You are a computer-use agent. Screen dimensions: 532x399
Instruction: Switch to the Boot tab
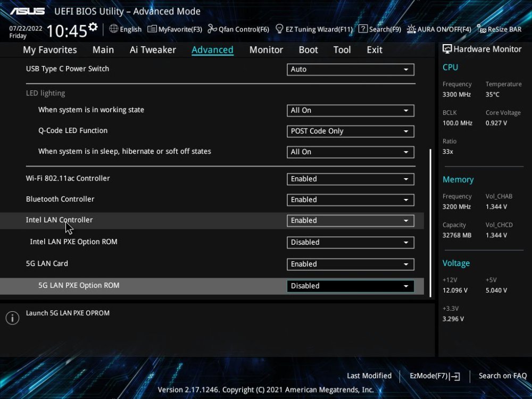pyautogui.click(x=308, y=50)
